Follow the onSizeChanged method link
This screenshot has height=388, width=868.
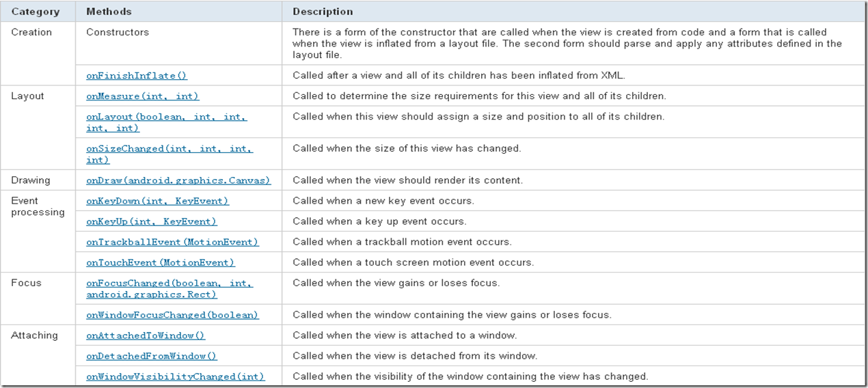coord(169,154)
